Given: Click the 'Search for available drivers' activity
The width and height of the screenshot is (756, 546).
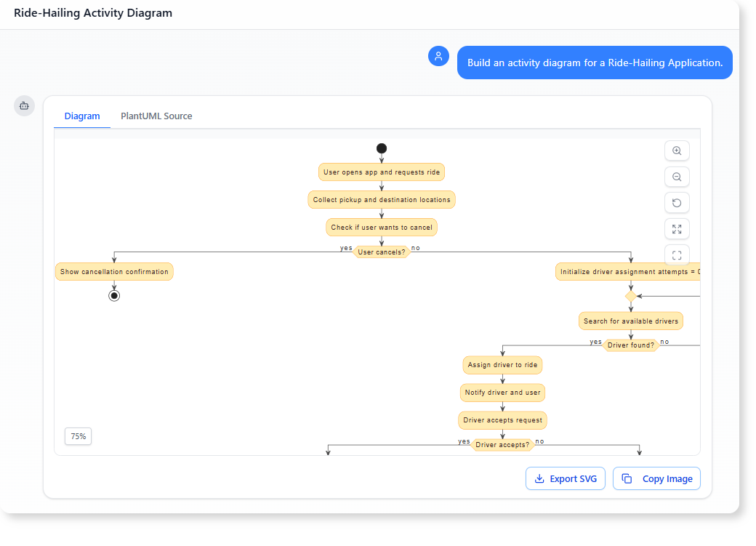Looking at the screenshot, I should coord(630,321).
